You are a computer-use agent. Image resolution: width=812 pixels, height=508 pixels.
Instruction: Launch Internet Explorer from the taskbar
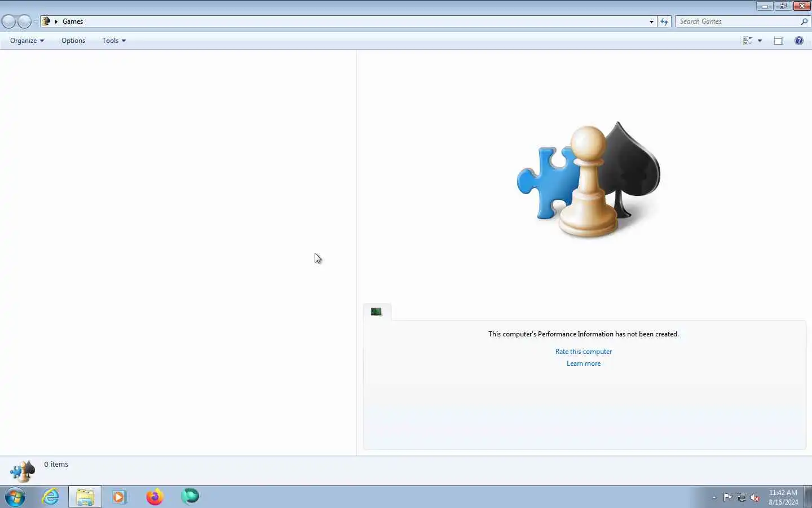(51, 497)
